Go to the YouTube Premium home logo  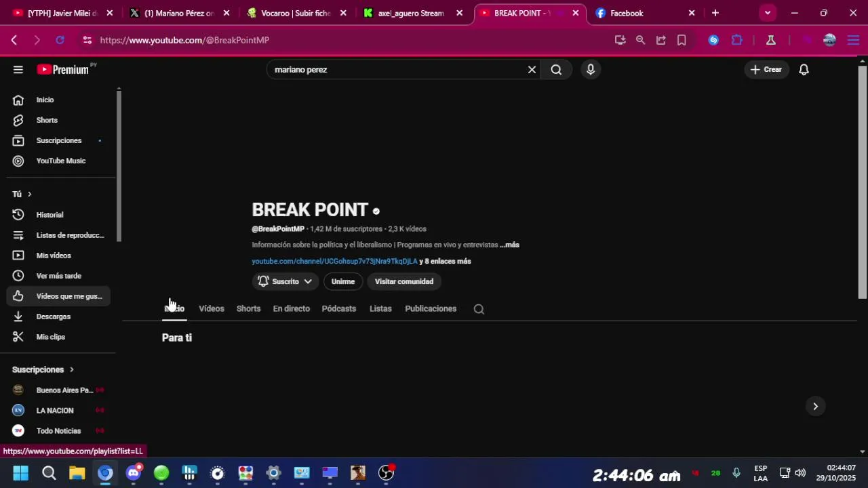click(63, 69)
